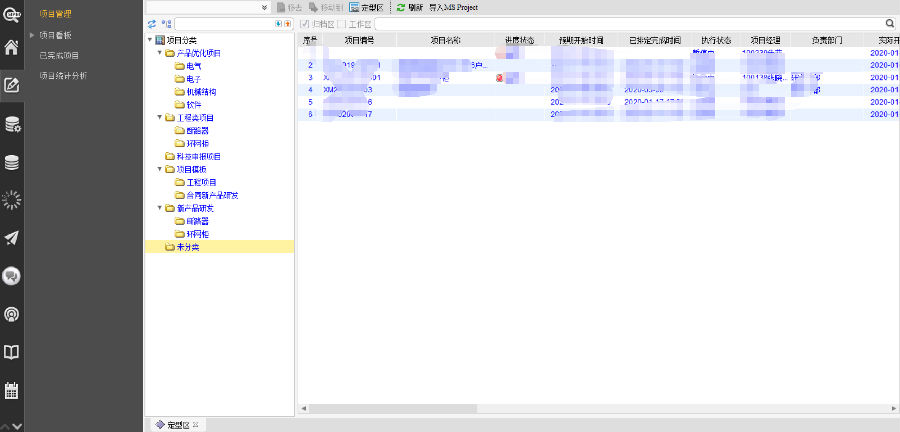Click the down chevron at sidebar bottom
900x432 pixels.
click(x=17, y=426)
